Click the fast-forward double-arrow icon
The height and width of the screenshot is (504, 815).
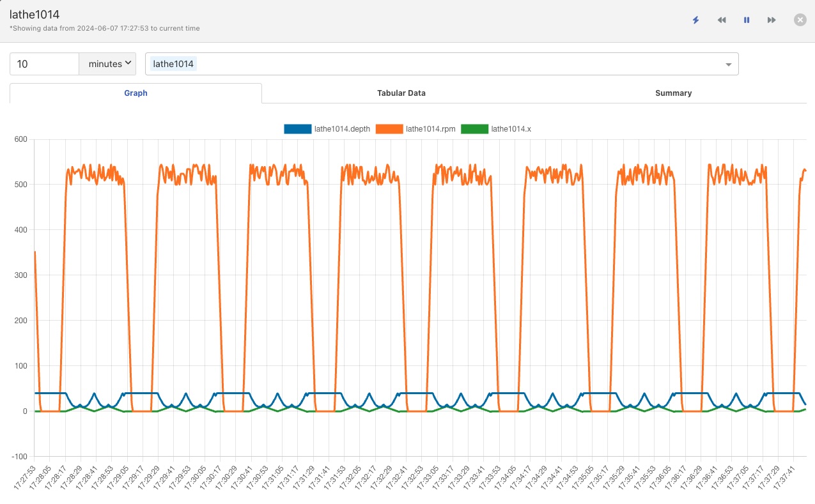tap(772, 20)
